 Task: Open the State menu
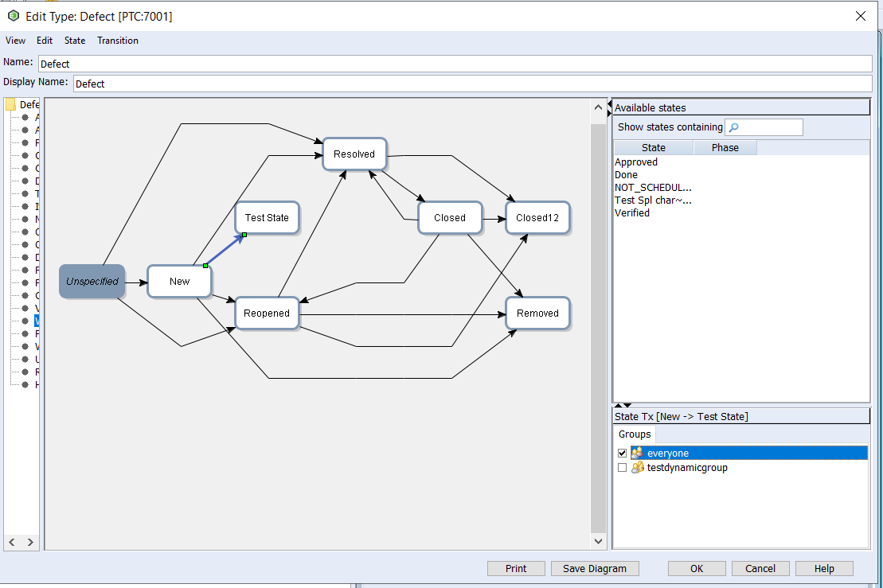(x=75, y=41)
